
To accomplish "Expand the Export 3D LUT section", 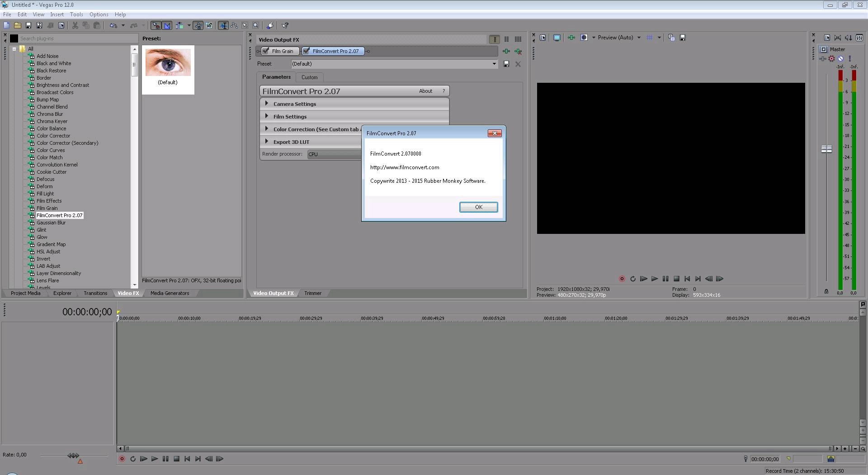I will pos(311,142).
